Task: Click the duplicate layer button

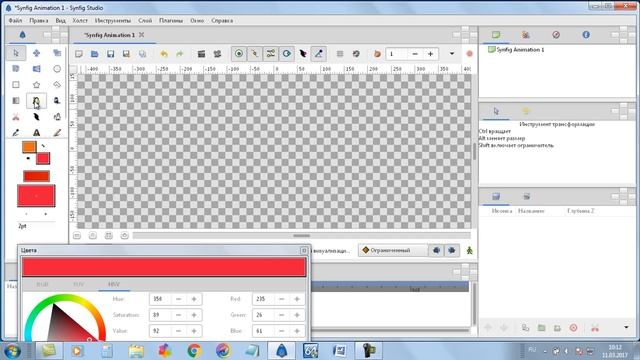Action: tap(525, 328)
